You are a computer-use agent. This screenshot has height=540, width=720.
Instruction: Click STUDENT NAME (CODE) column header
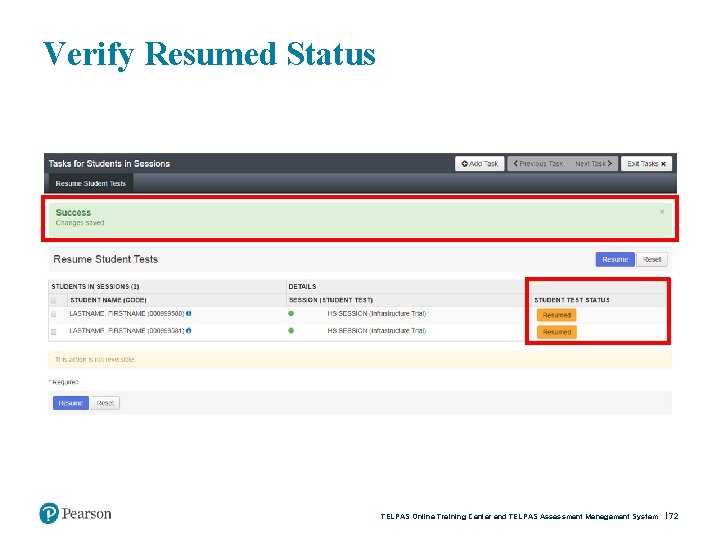[x=108, y=300]
